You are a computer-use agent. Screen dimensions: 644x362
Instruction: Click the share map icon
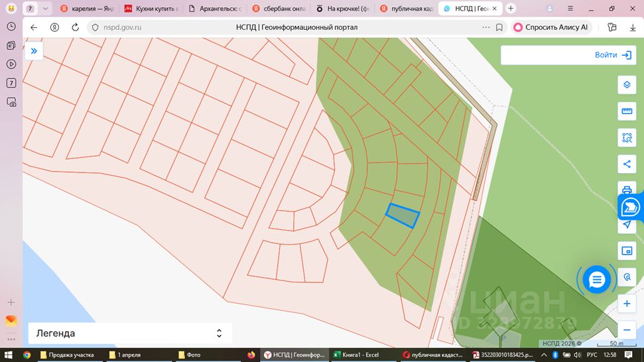click(x=627, y=164)
